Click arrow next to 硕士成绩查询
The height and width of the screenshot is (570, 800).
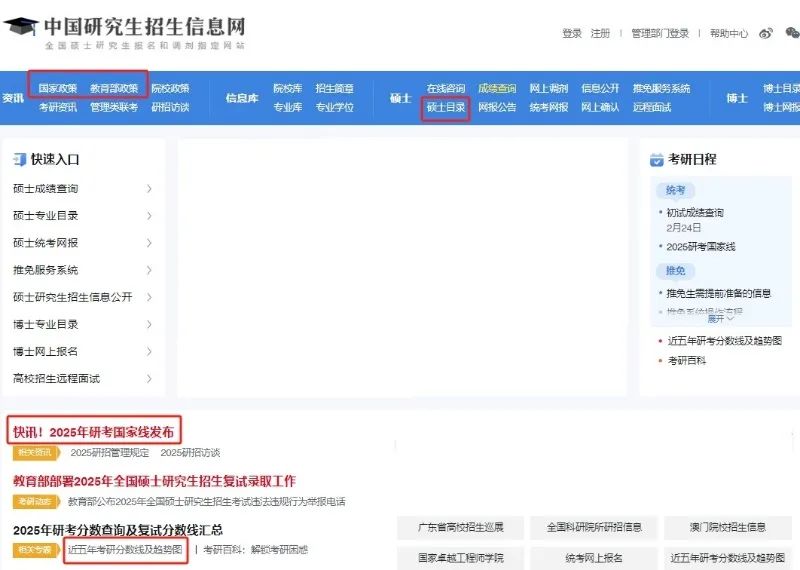[149, 188]
